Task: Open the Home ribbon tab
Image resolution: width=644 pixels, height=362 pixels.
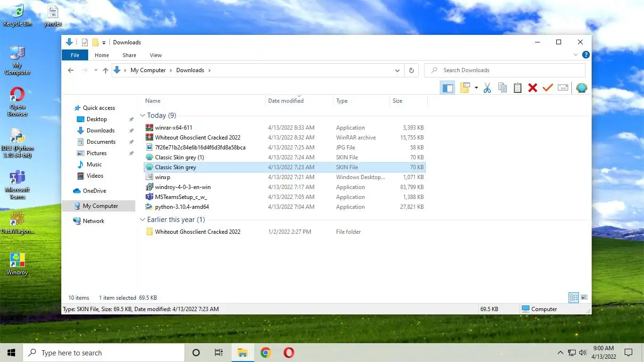Action: coord(102,55)
